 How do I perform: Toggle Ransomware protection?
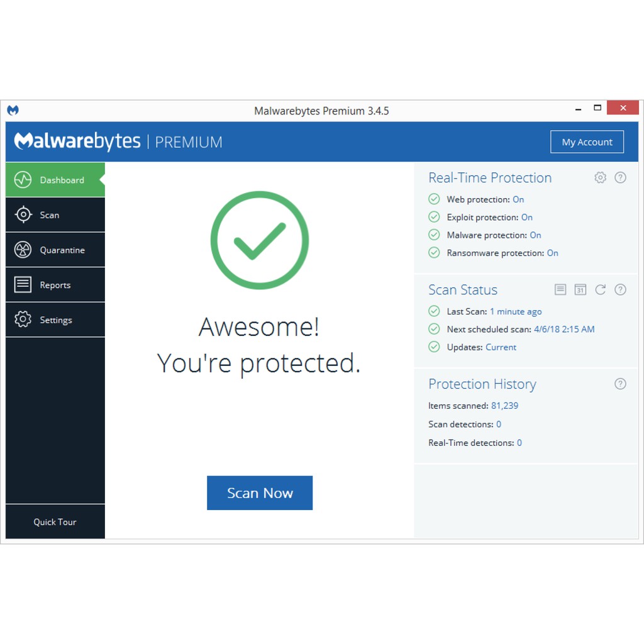(552, 253)
